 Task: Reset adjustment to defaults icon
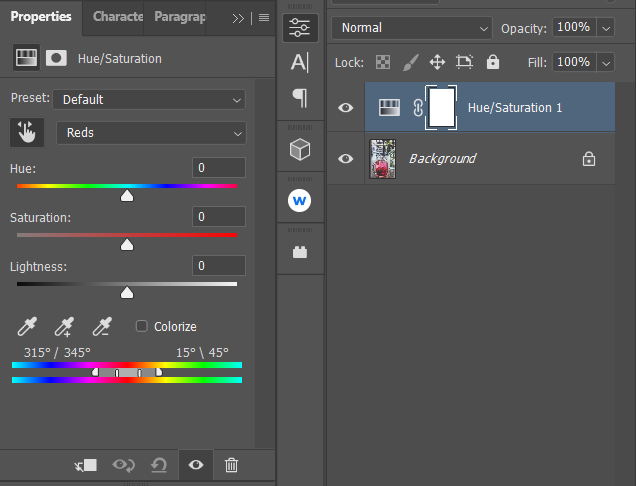[x=158, y=465]
